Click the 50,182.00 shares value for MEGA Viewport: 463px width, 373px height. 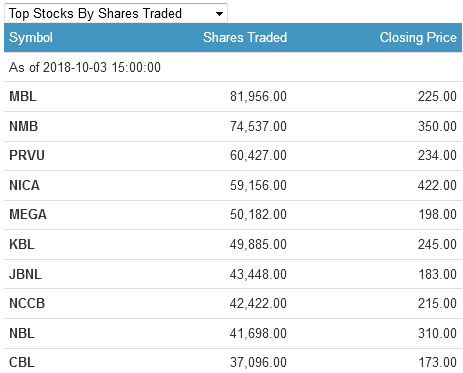click(x=258, y=214)
